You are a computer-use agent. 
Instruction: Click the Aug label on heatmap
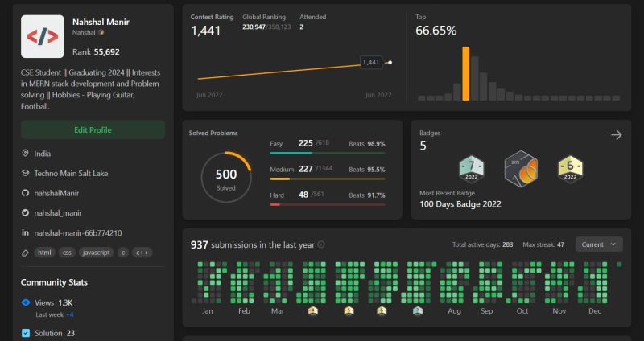click(454, 311)
